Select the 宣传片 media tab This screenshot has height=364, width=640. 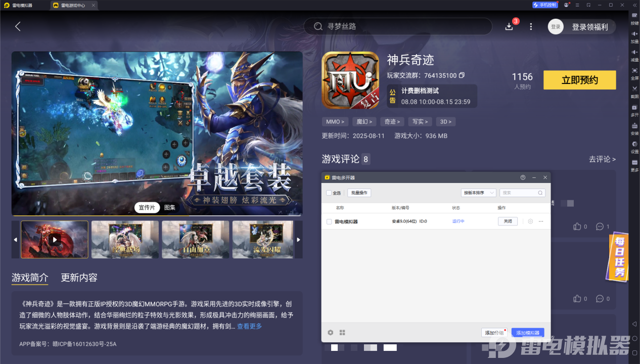(147, 207)
